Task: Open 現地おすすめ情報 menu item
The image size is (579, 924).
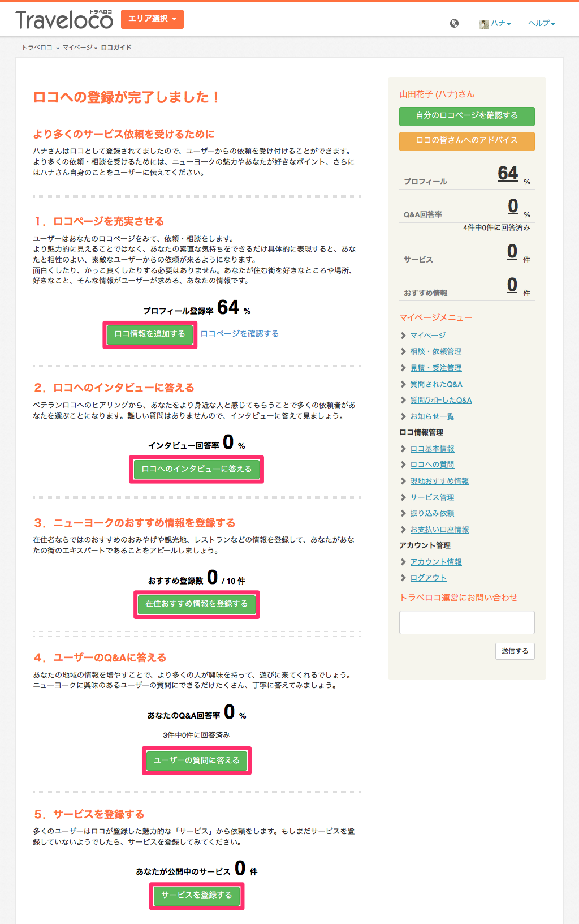Action: [x=440, y=482]
